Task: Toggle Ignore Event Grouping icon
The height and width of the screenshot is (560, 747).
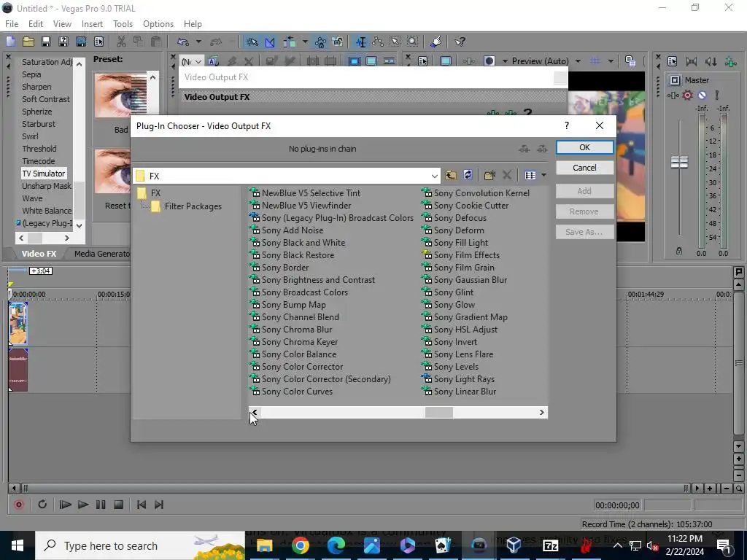Action: (x=338, y=42)
